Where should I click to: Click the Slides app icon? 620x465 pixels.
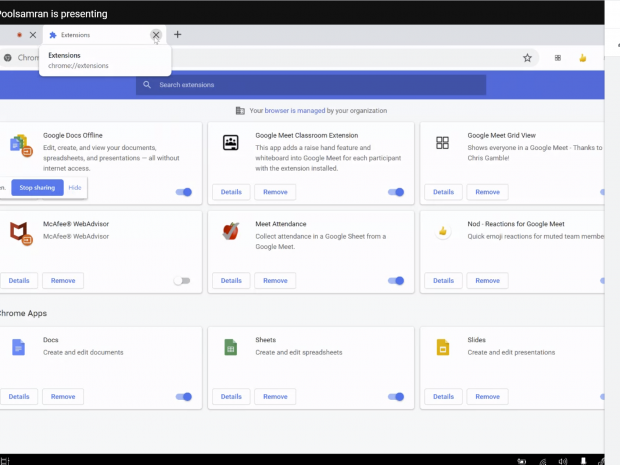442,347
